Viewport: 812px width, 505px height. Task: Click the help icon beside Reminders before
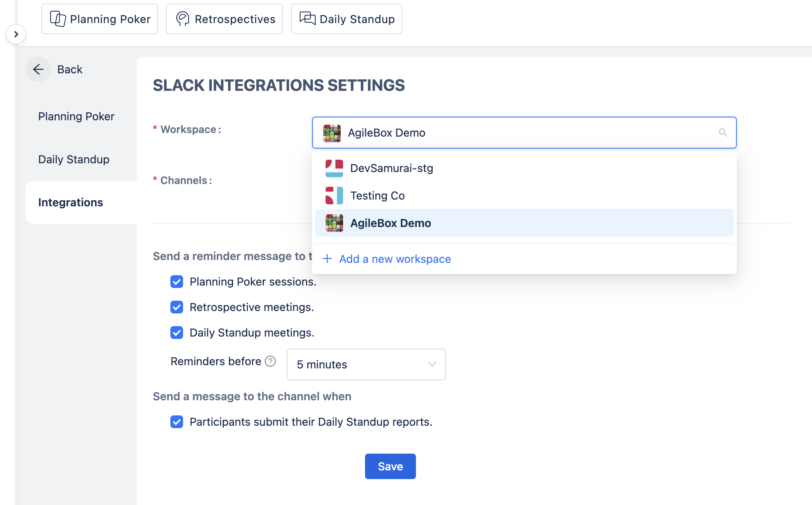pos(270,361)
